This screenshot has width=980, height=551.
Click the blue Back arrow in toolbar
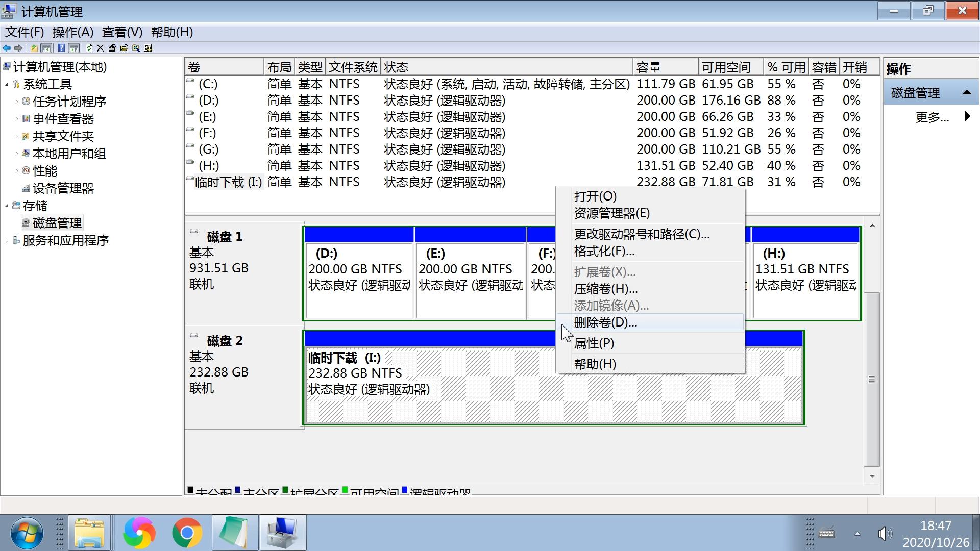[x=7, y=48]
